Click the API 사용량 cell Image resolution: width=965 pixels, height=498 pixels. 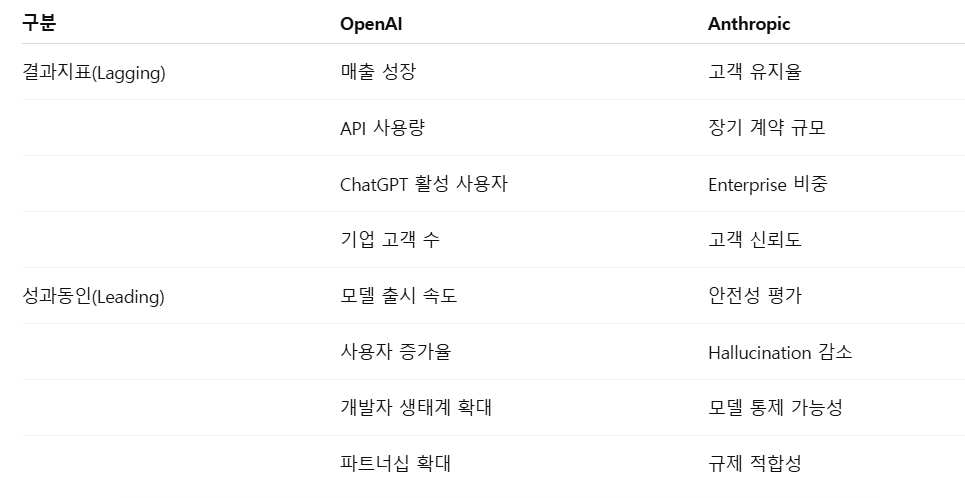(382, 128)
